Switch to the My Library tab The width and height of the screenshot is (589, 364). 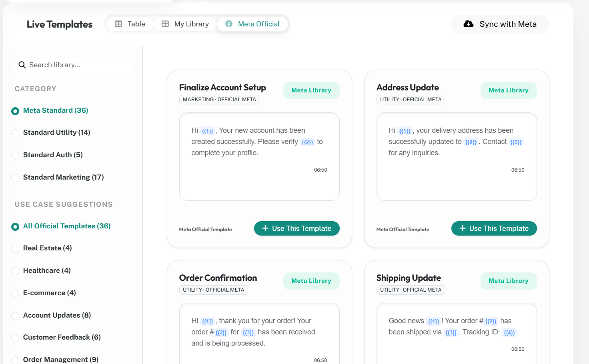[x=185, y=24]
